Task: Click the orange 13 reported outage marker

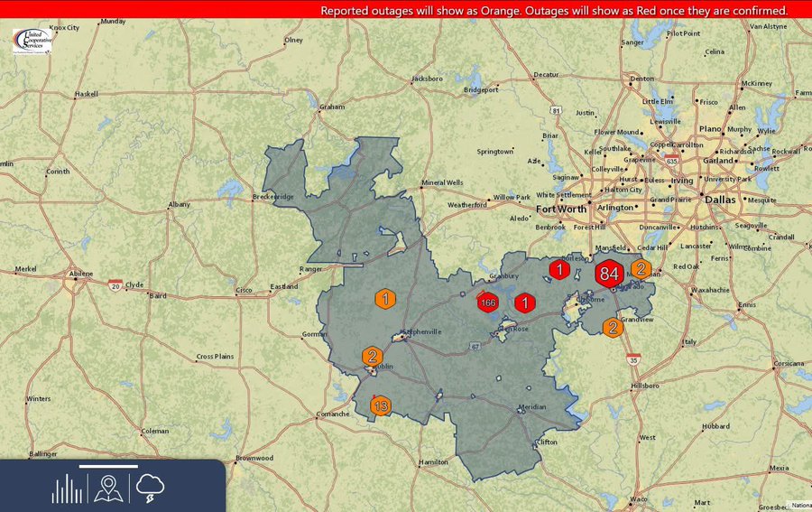Action: pyautogui.click(x=381, y=406)
